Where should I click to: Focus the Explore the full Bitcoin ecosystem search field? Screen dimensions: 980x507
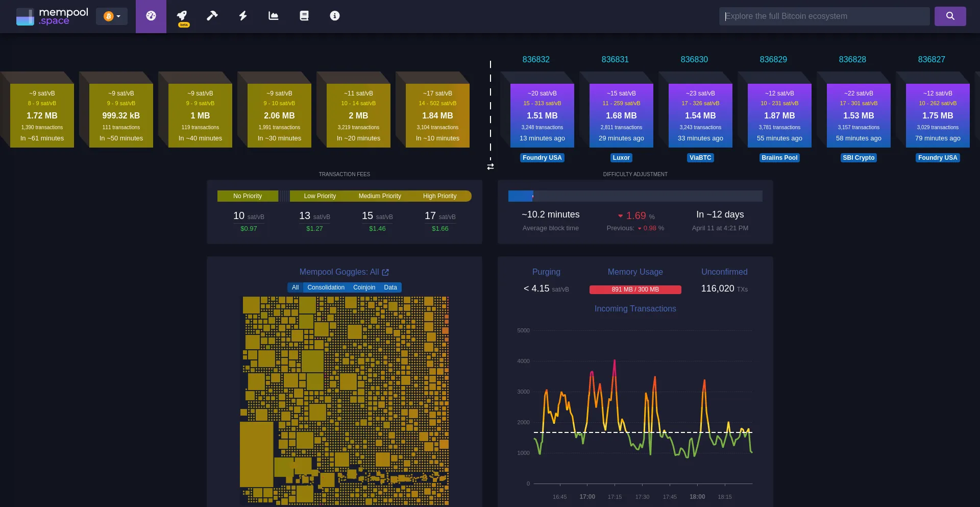pos(824,16)
